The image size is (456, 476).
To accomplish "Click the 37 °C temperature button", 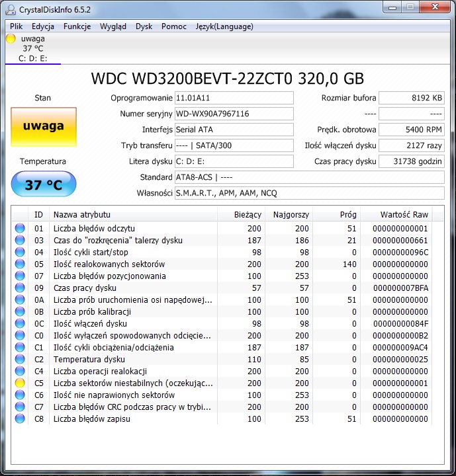I will point(44,184).
